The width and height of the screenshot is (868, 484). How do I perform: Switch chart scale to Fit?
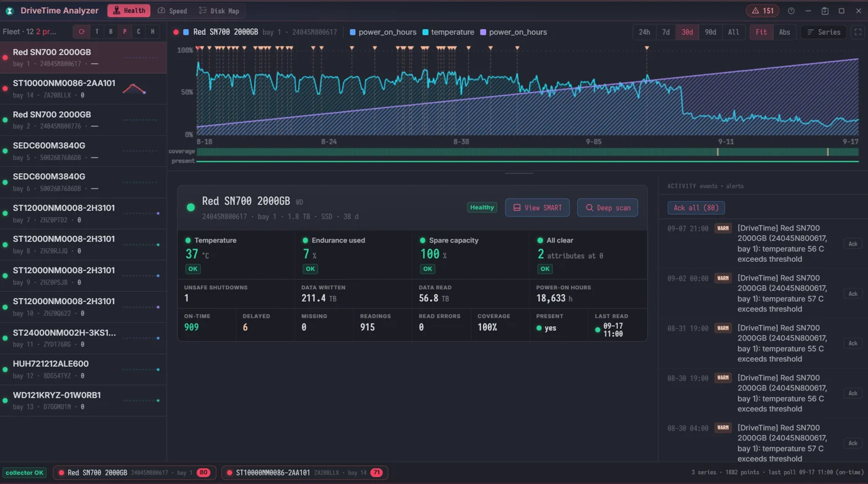(x=761, y=32)
